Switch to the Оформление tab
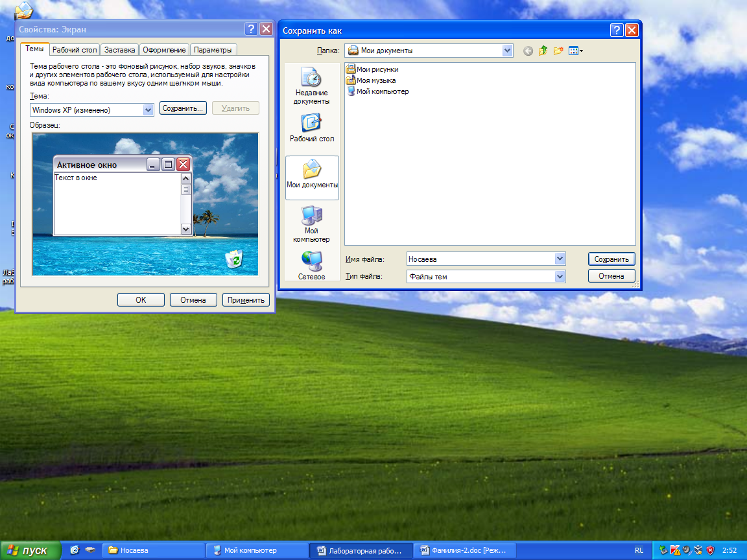The image size is (747, 560). [164, 50]
